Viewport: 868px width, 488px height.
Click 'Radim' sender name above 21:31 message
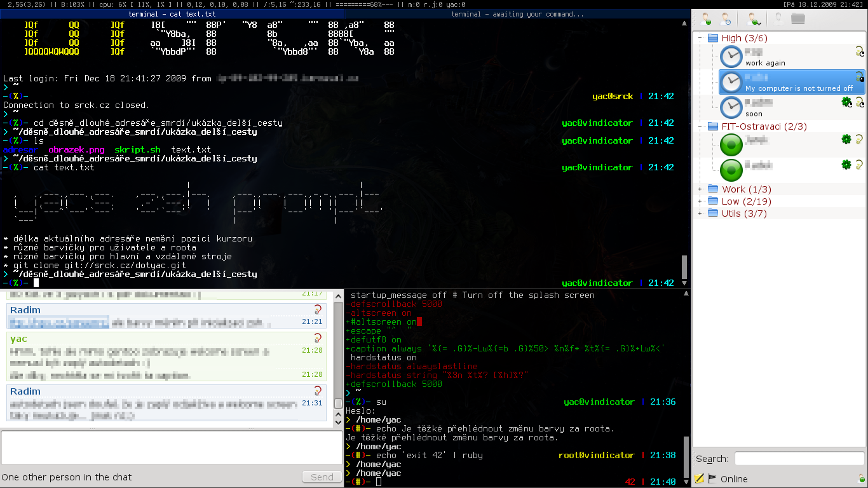point(25,391)
